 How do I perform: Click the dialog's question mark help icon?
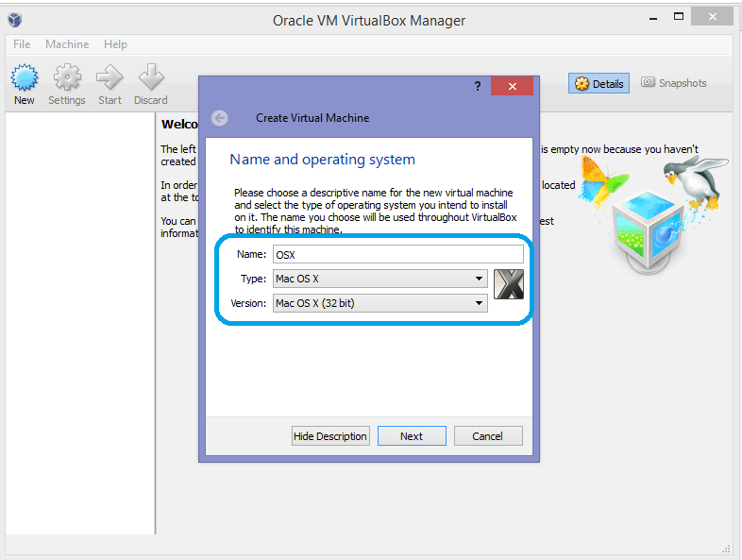pyautogui.click(x=478, y=86)
